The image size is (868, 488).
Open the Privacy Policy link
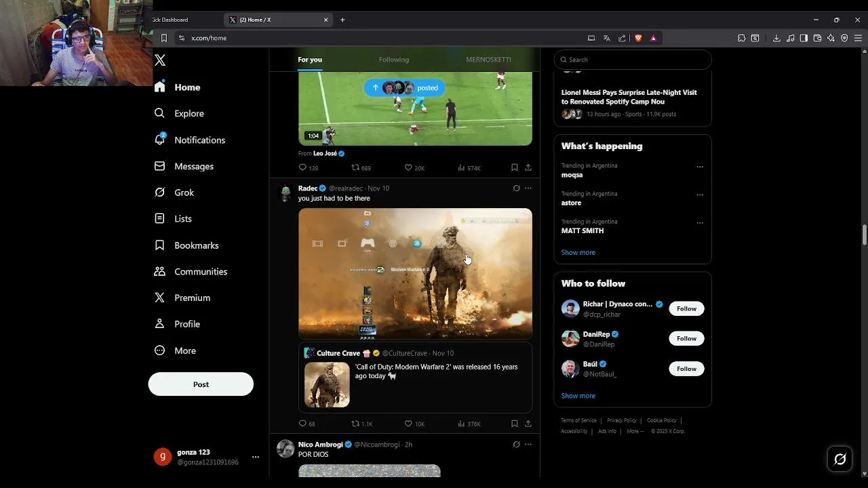point(622,420)
